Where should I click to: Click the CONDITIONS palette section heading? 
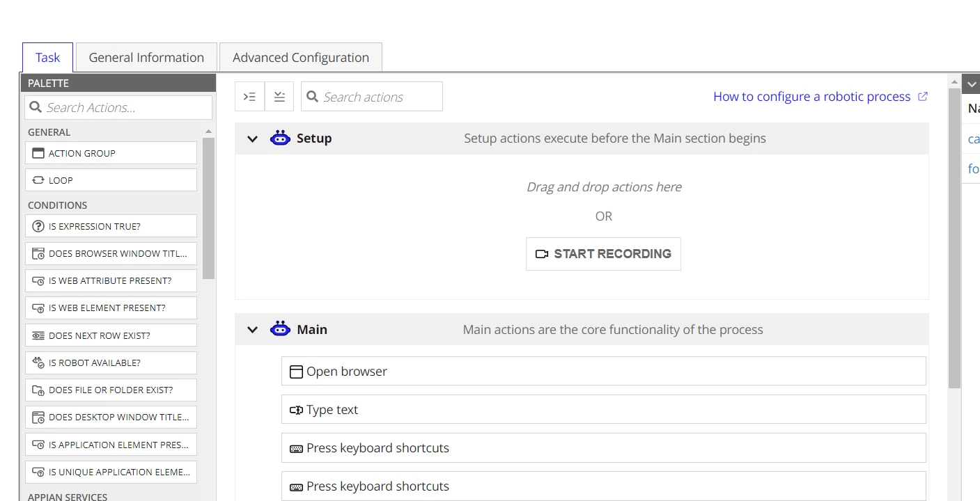57,205
